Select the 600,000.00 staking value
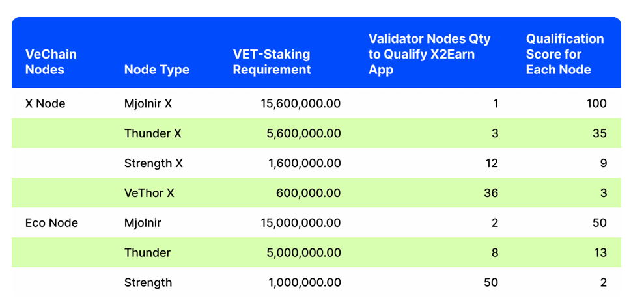Viewport: 644px width, 305px height. tap(309, 193)
